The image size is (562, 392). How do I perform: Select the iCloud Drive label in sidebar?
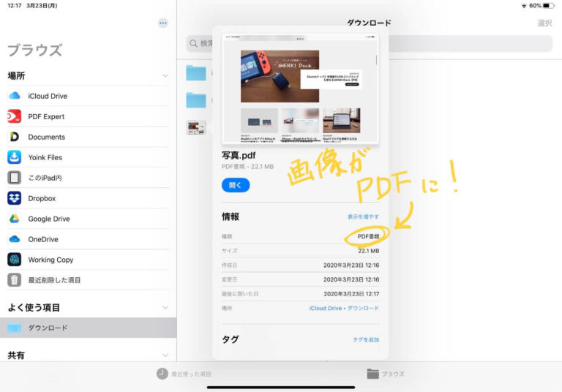(x=48, y=96)
